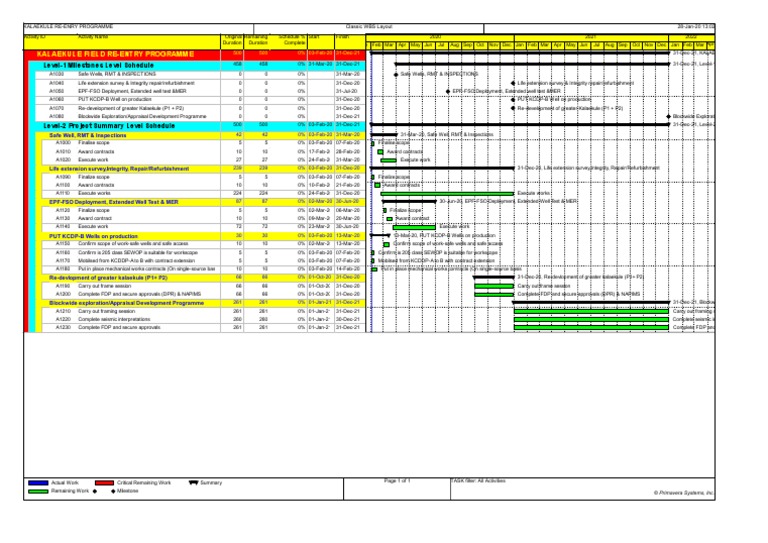Select the Re-devlopment of greater kalaekule group band
Screen dimensions: 768x543
pyautogui.click(x=200, y=278)
